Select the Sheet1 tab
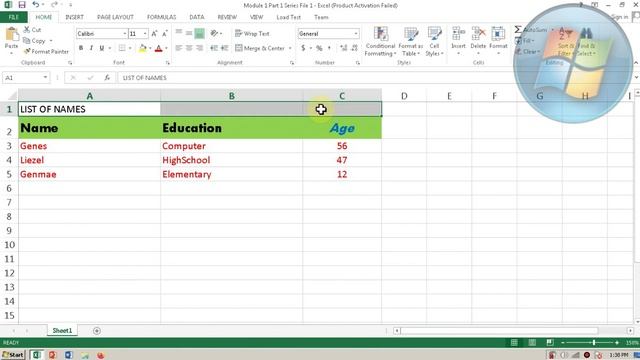 (62, 331)
